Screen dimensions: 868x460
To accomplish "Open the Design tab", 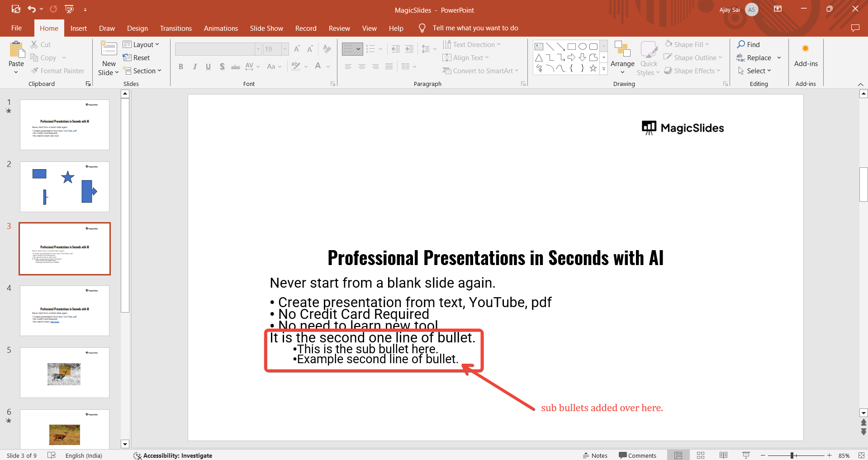I will (137, 28).
